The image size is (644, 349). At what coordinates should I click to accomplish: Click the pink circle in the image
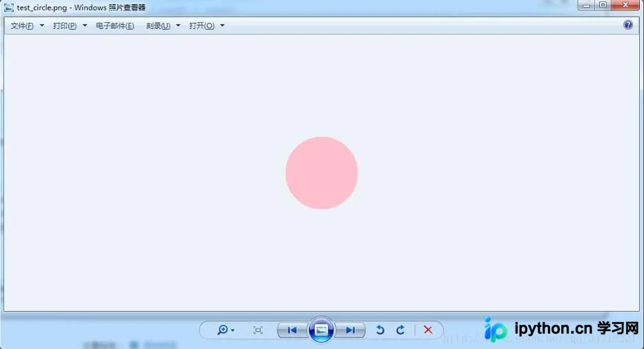[322, 173]
